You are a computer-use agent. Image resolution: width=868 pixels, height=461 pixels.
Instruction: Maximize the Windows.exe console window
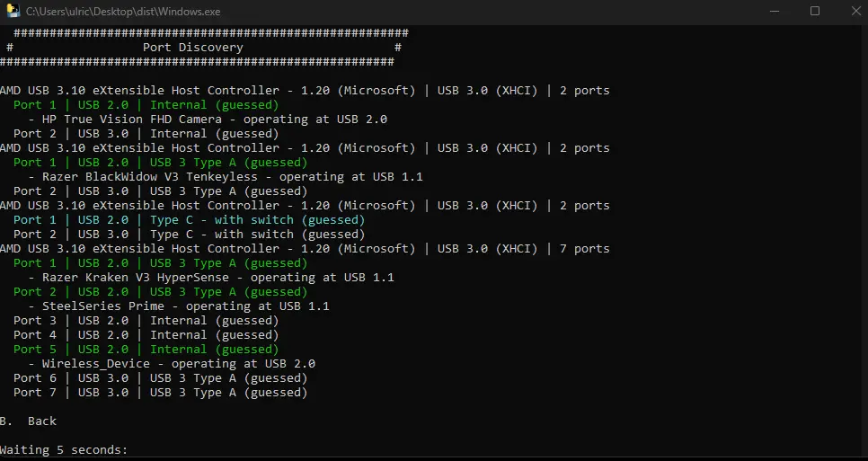pos(815,11)
